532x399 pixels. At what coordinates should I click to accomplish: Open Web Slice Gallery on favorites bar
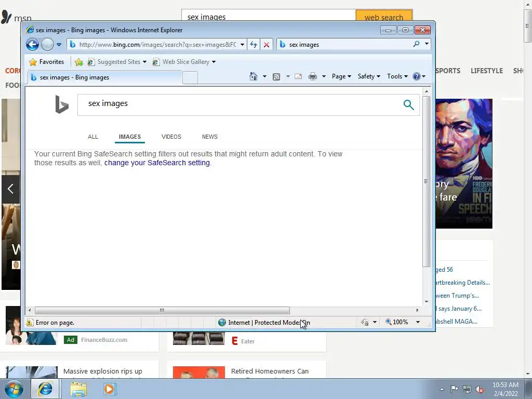coord(184,62)
